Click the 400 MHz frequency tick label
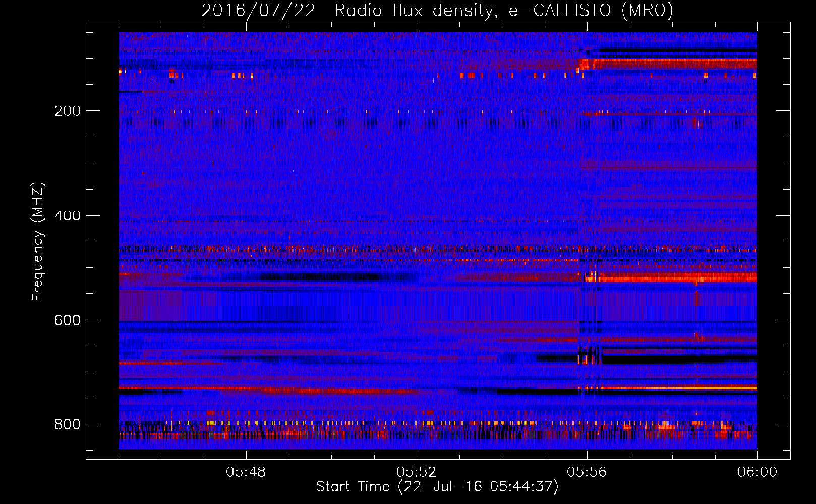This screenshot has width=816, height=504. point(68,216)
